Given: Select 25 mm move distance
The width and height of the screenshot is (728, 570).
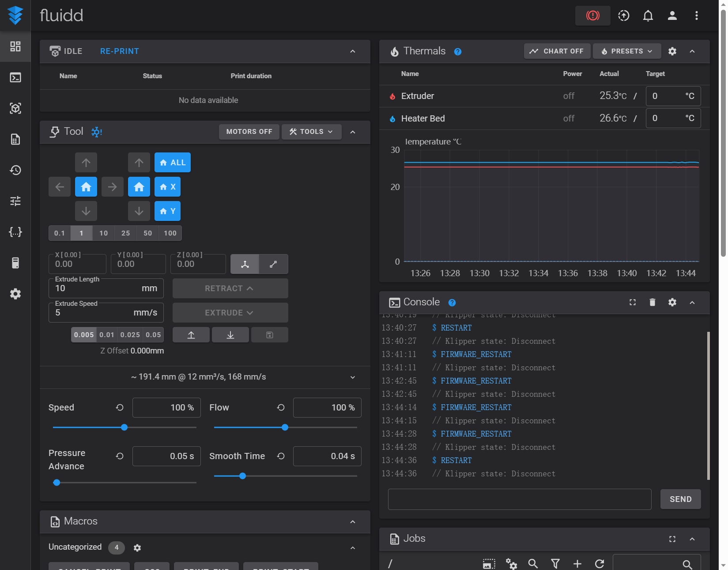Looking at the screenshot, I should [x=126, y=233].
